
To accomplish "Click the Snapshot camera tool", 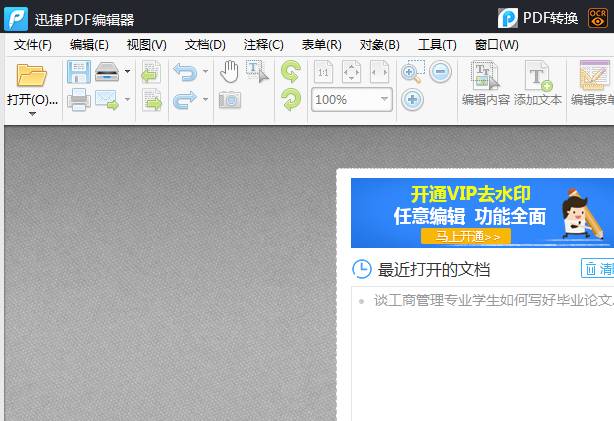I will click(x=229, y=100).
